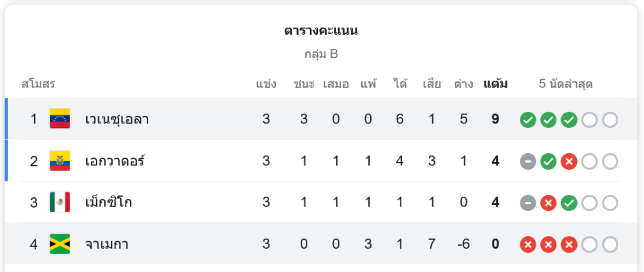Screen dimensions: 644x272
Task: Click the Venezuela flag icon
Action: [60, 119]
